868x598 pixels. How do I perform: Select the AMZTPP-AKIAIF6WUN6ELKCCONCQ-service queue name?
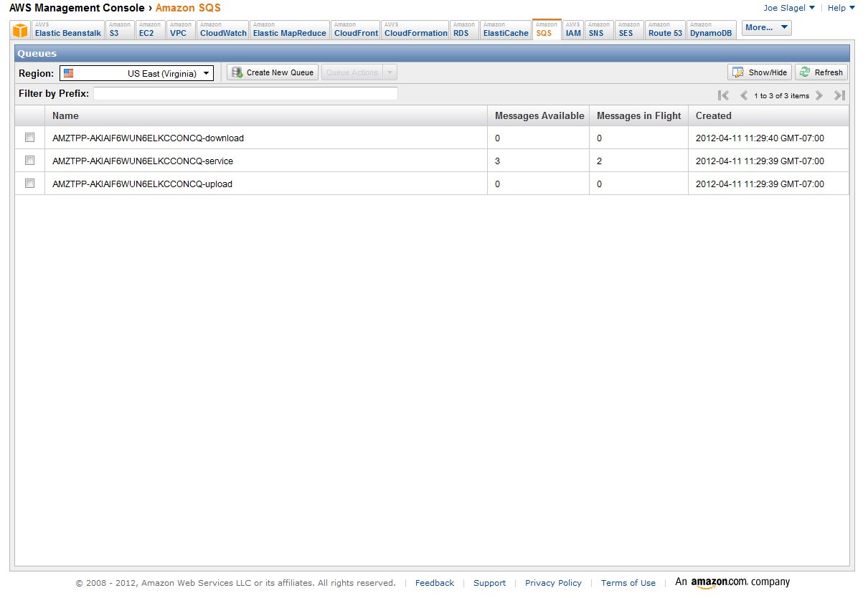(x=143, y=161)
